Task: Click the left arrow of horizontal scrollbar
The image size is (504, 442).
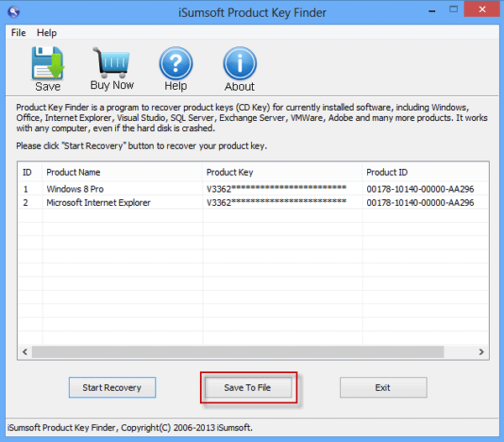Action: point(25,352)
